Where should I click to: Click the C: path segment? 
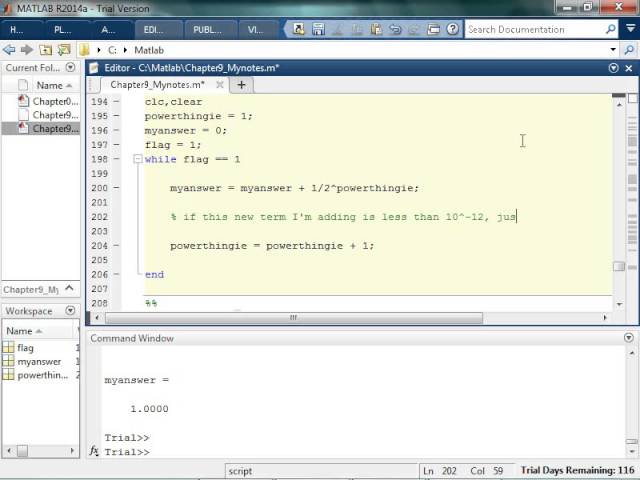pyautogui.click(x=112, y=50)
